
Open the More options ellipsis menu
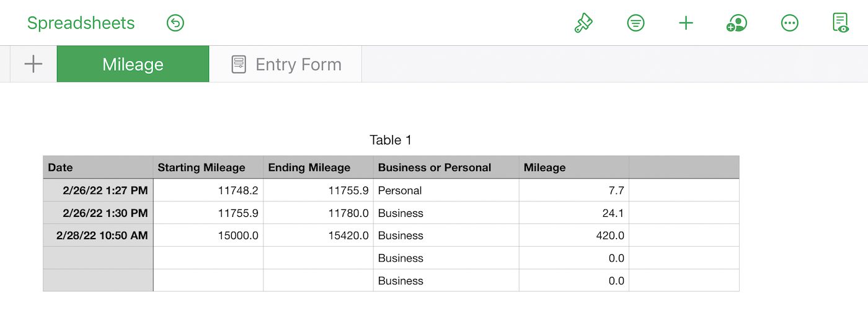789,24
